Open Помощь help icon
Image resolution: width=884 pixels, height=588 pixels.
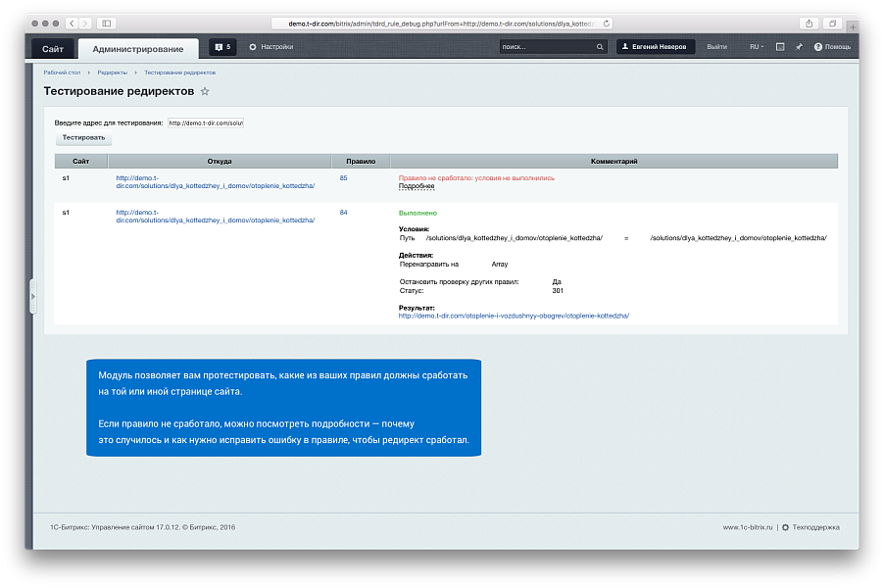(x=818, y=47)
